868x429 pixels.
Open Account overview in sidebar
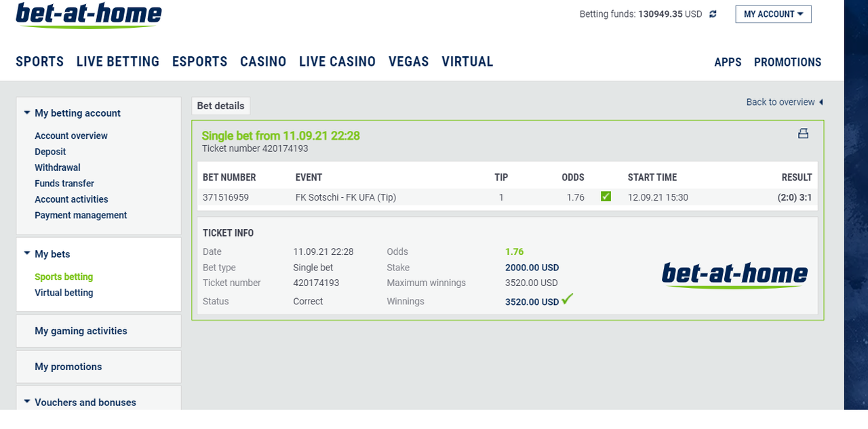[71, 136]
